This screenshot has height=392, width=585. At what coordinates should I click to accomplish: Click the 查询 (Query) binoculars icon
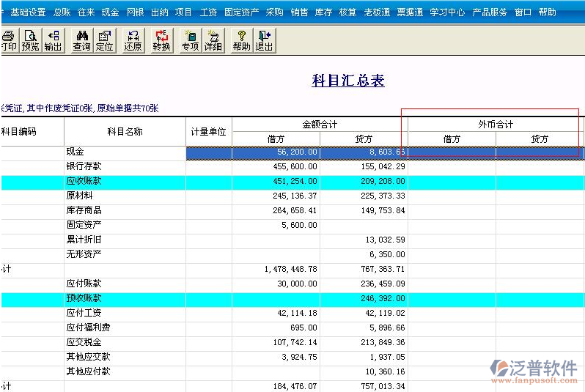82,40
